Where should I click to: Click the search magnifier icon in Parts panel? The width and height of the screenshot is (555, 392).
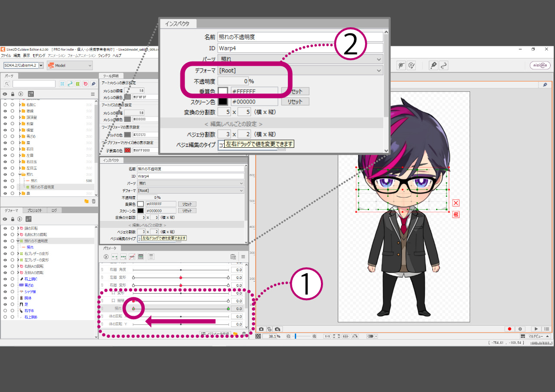(7, 84)
